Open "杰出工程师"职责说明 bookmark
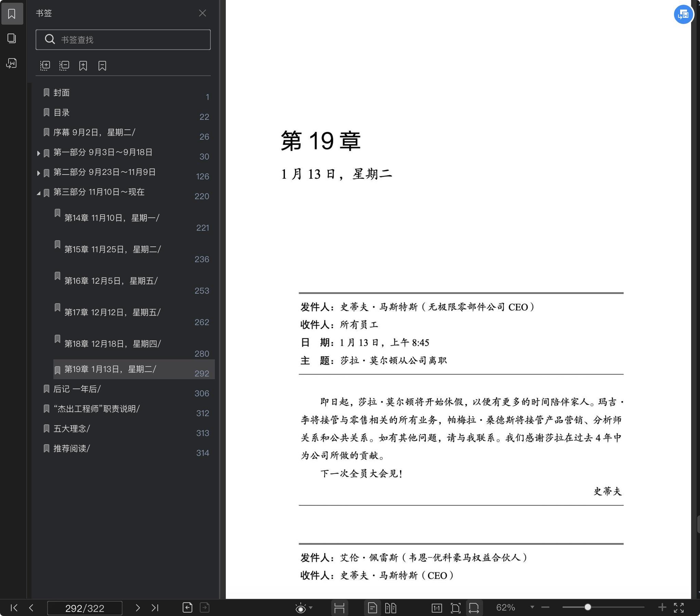The width and height of the screenshot is (700, 616). point(96,409)
